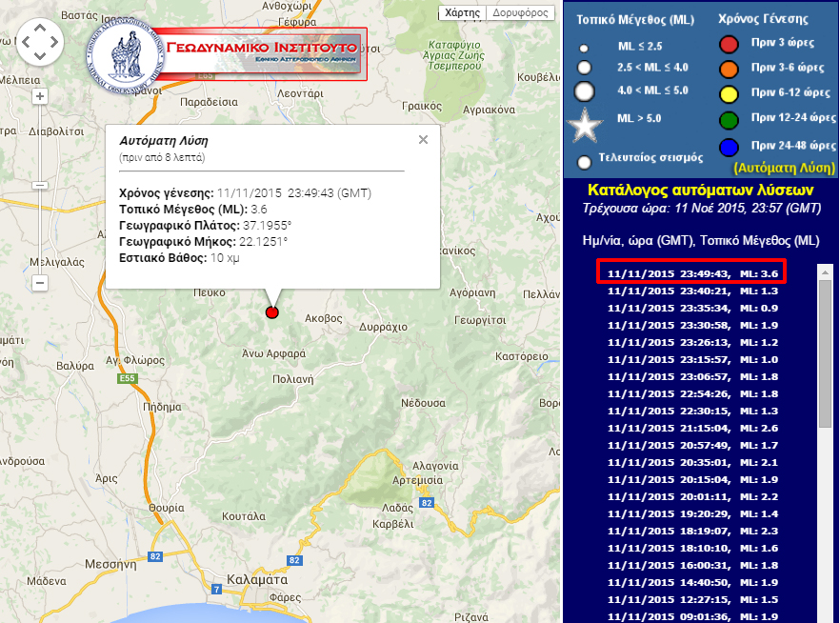840x623 pixels.
Task: Click the star icon for ML > 5.0
Action: [x=585, y=125]
